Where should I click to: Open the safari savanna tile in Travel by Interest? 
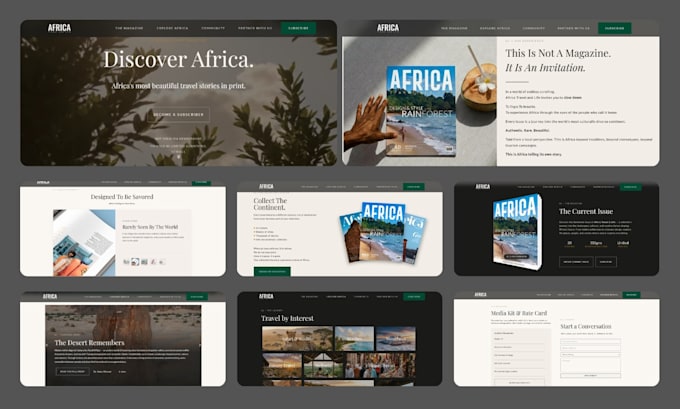tap(298, 339)
